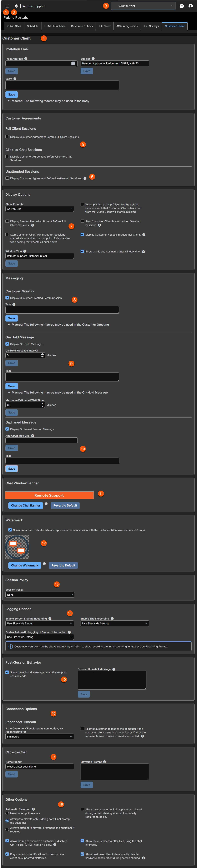Image resolution: width=197 pixels, height=868 pixels.
Task: Click the Window Title input field
Action: pyautogui.click(x=39, y=256)
